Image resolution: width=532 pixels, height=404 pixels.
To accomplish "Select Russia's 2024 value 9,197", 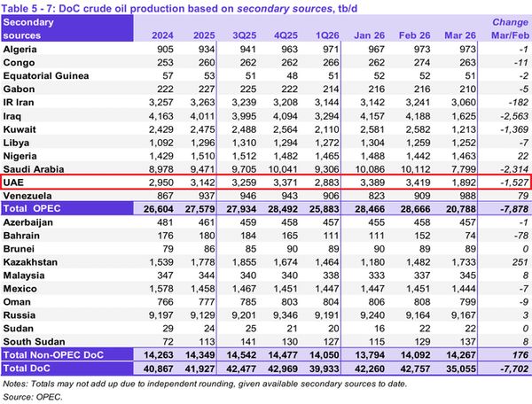I will tap(160, 315).
